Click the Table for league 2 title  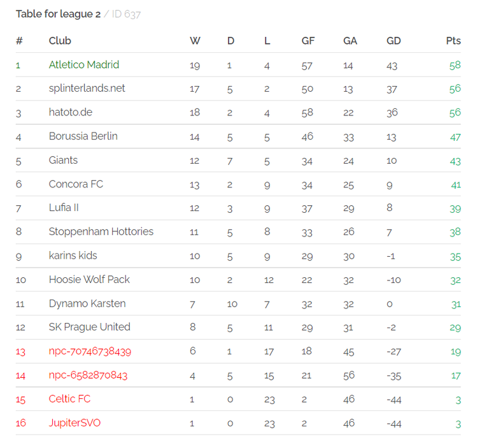pyautogui.click(x=59, y=14)
